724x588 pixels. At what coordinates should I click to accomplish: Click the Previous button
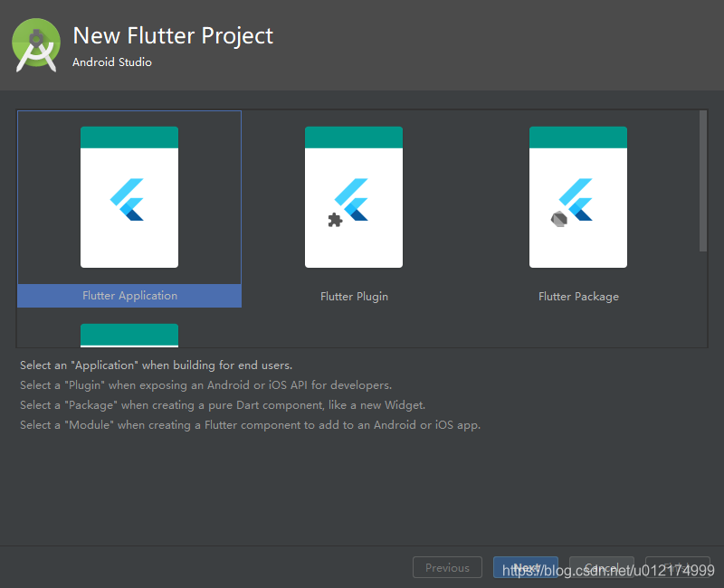447,567
